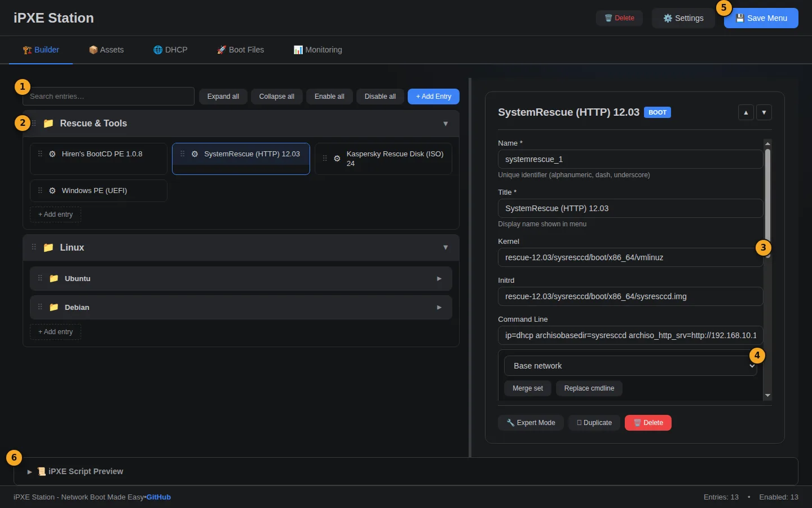Image resolution: width=812 pixels, height=508 pixels.
Task: Open the GitHub link in footer
Action: 158,497
